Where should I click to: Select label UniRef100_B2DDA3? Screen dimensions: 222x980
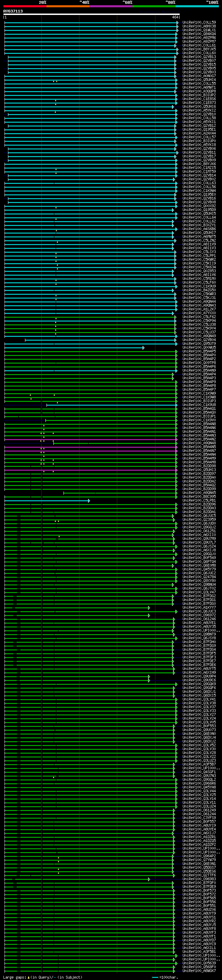point(199,508)
